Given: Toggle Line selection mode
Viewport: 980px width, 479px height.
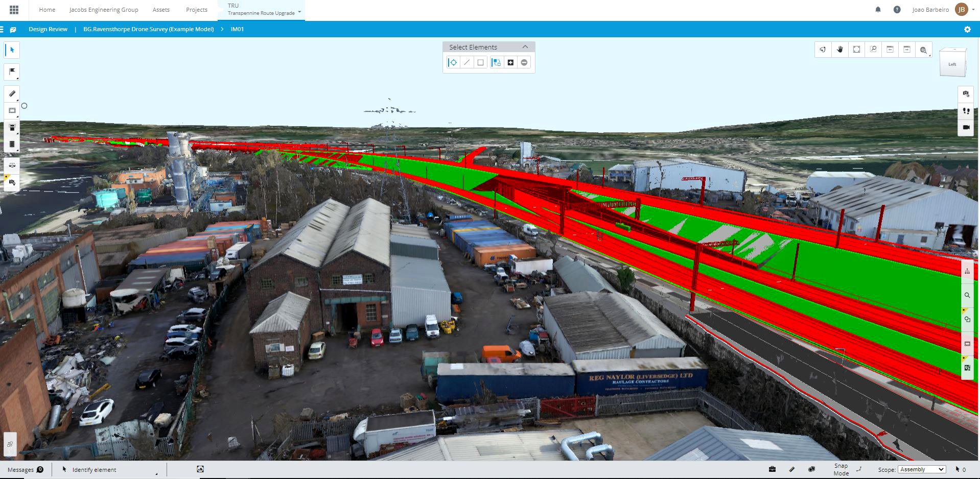Looking at the screenshot, I should point(466,62).
